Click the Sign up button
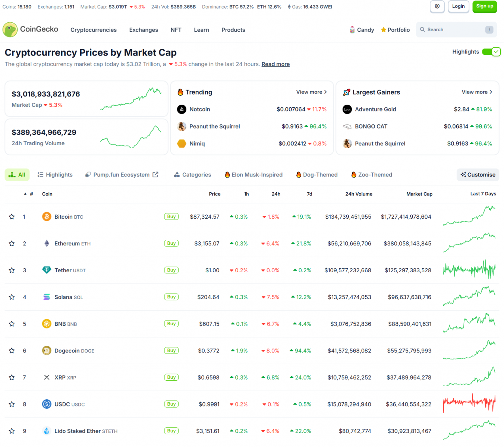The height and width of the screenshot is (447, 504). click(485, 6)
